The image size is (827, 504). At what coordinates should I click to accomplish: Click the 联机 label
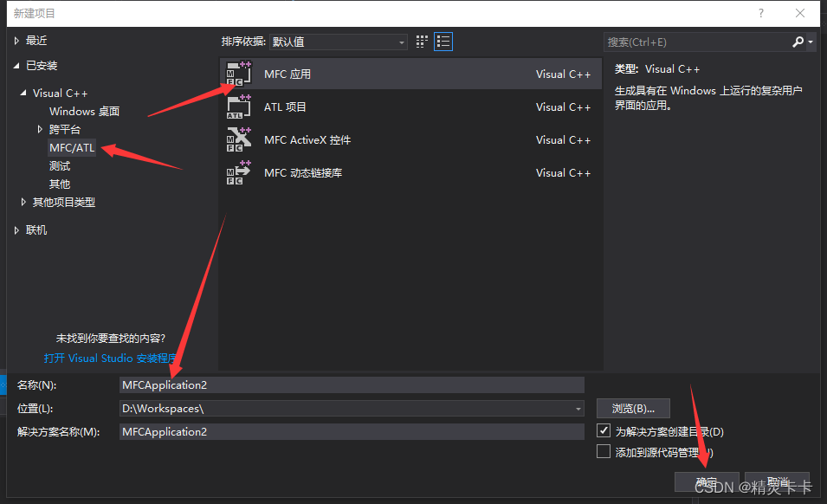click(36, 229)
